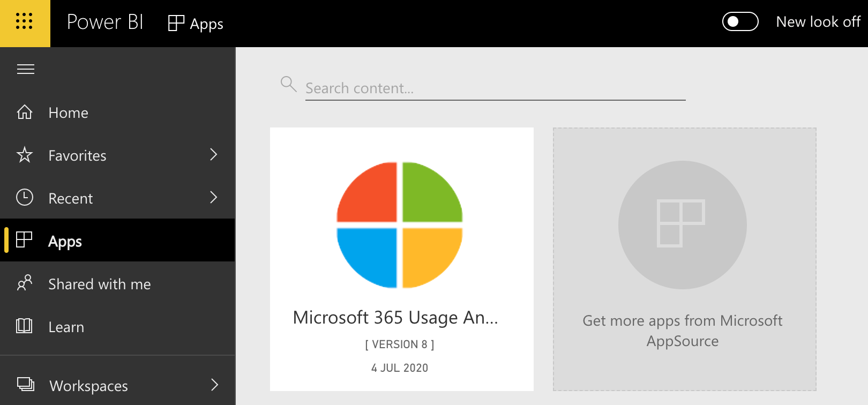Open Workspaces in the sidebar
Viewport: 868px width, 405px height.
(x=117, y=385)
